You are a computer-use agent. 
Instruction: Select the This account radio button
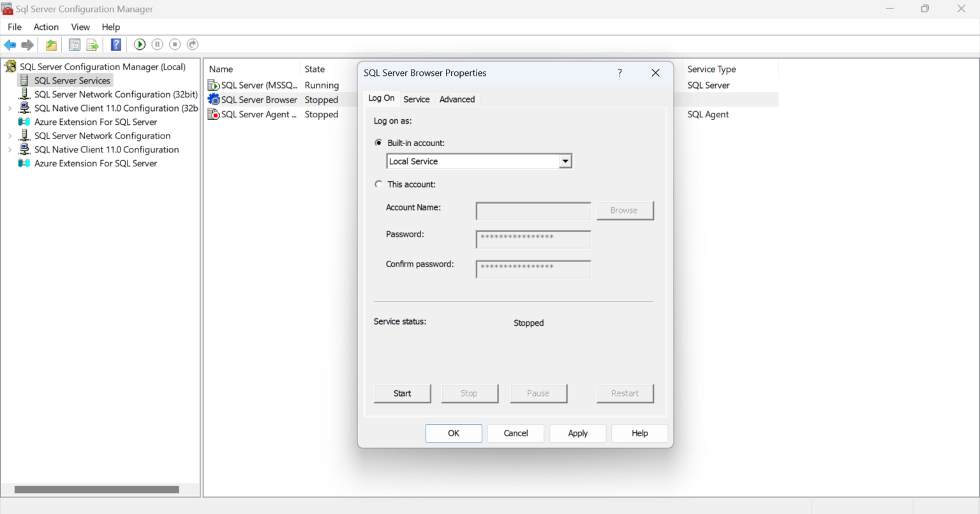378,184
